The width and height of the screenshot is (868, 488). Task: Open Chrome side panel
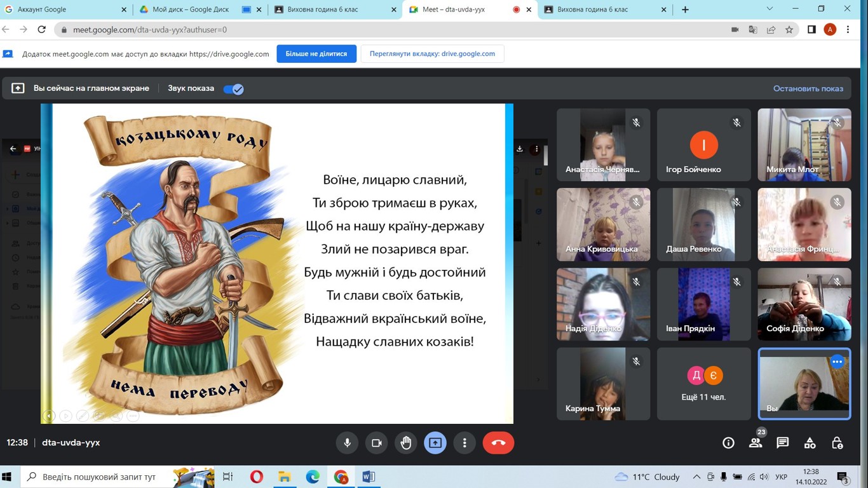[811, 29]
